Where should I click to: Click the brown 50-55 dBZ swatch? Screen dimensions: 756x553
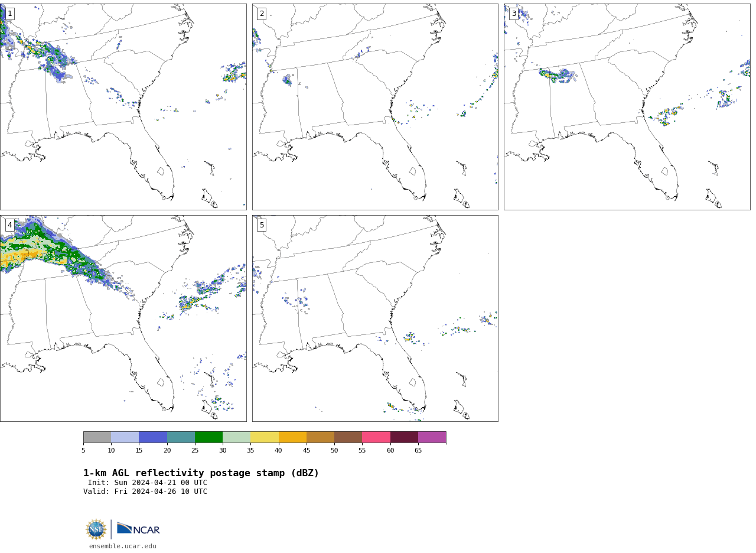(x=348, y=437)
